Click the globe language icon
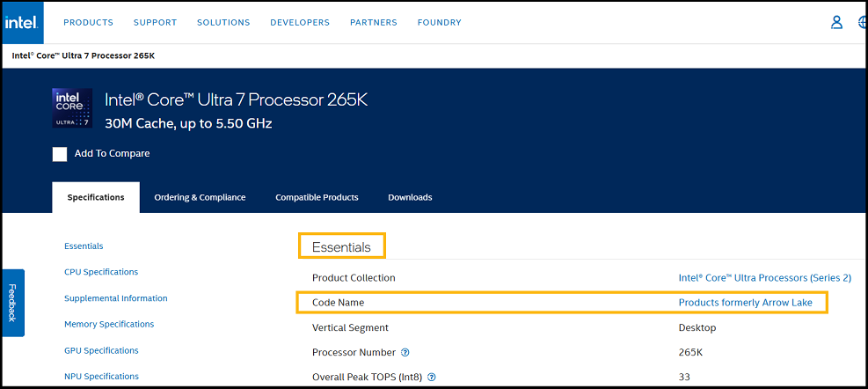The height and width of the screenshot is (389, 868). point(863,23)
